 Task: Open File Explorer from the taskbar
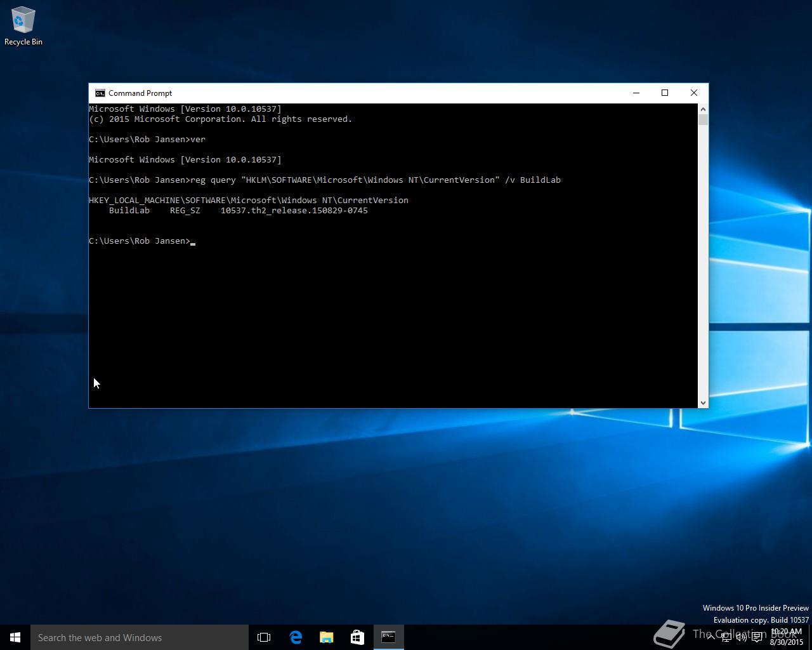[x=327, y=637]
